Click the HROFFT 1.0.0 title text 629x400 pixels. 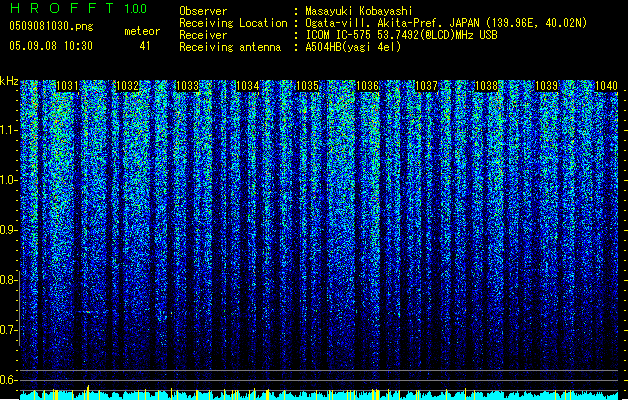click(78, 8)
